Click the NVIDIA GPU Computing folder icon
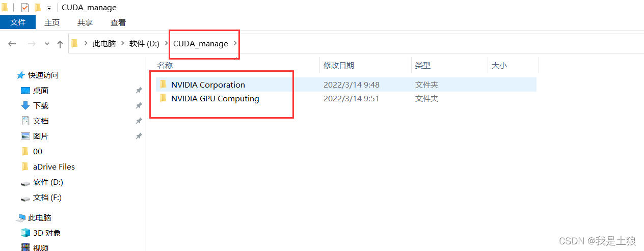Image resolution: width=644 pixels, height=251 pixels. (x=163, y=98)
